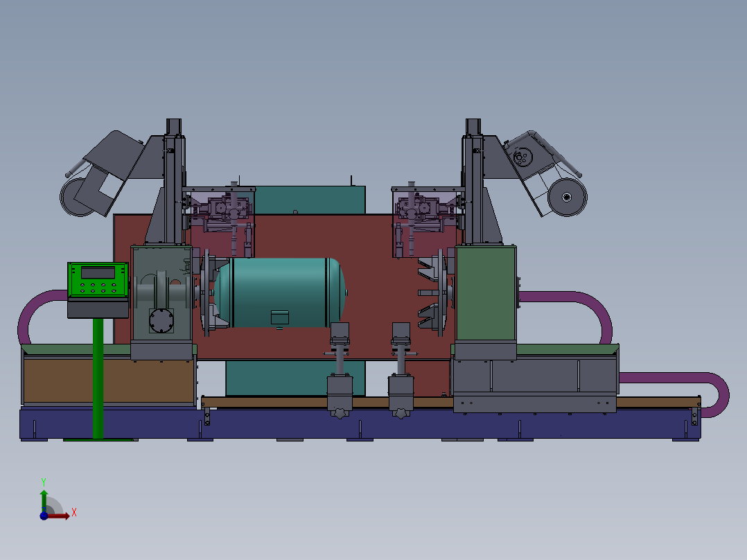Select the dark blue base frame

coord(360,423)
